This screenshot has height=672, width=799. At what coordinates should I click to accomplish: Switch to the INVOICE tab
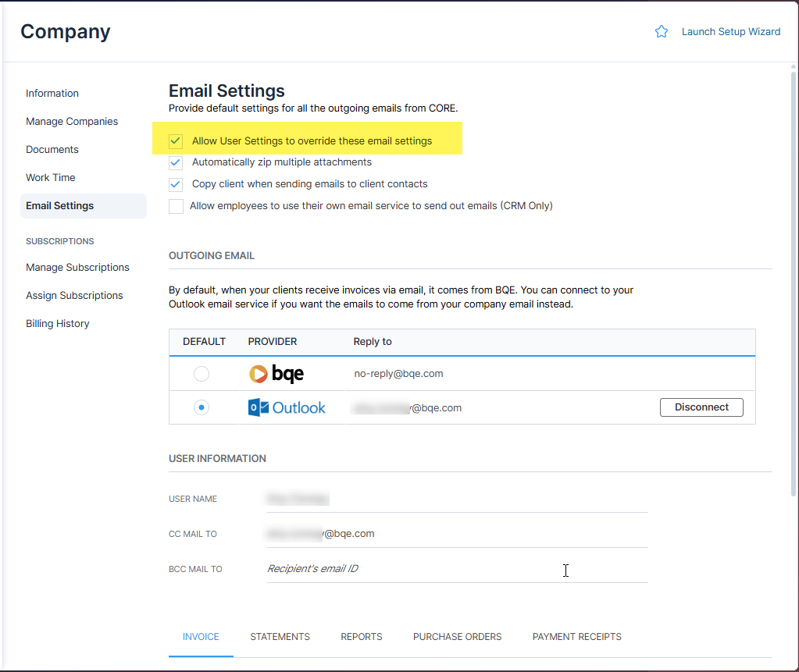point(201,636)
